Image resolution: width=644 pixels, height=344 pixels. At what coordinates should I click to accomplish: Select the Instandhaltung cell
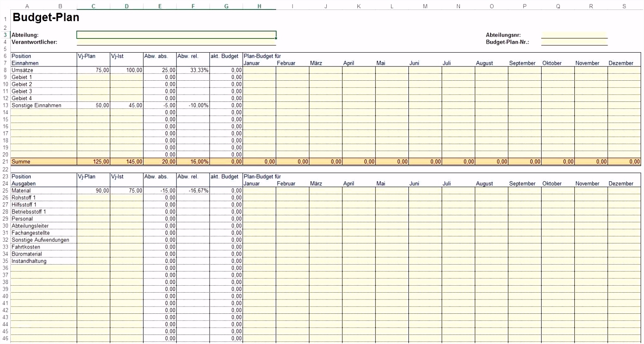pyautogui.click(x=43, y=261)
